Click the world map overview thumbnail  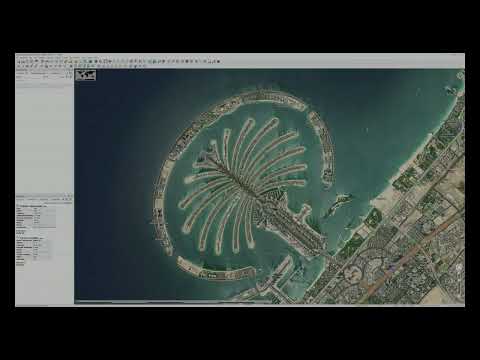[x=86, y=75]
